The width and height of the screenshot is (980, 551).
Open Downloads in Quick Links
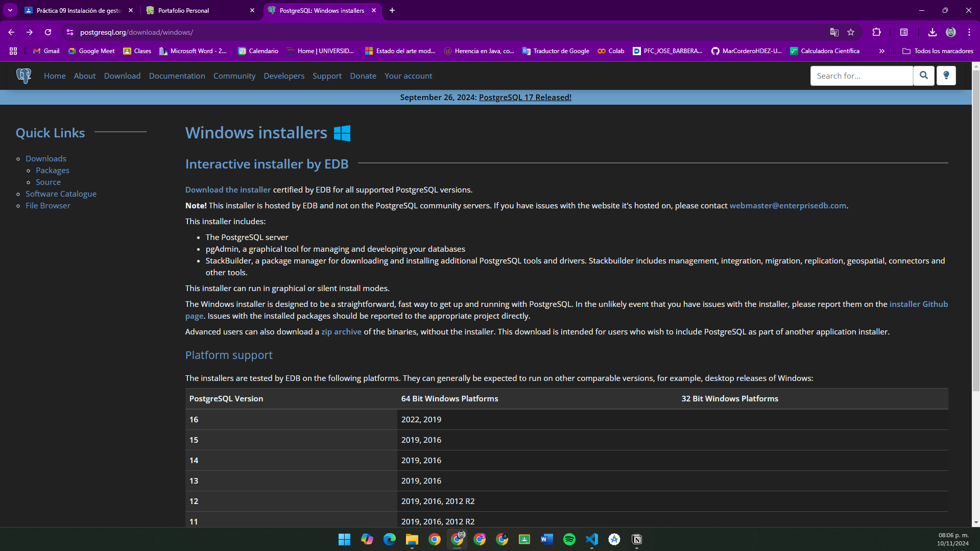46,158
